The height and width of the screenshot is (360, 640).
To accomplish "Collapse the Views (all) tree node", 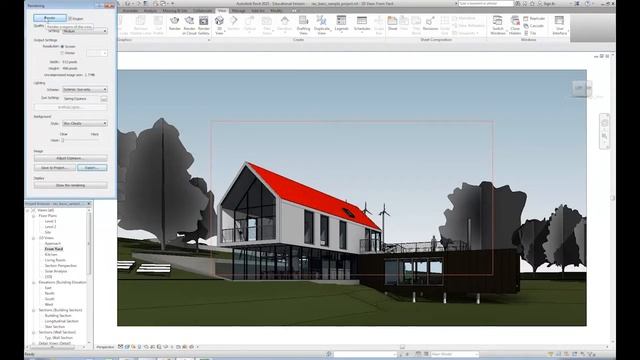I will click(28, 210).
